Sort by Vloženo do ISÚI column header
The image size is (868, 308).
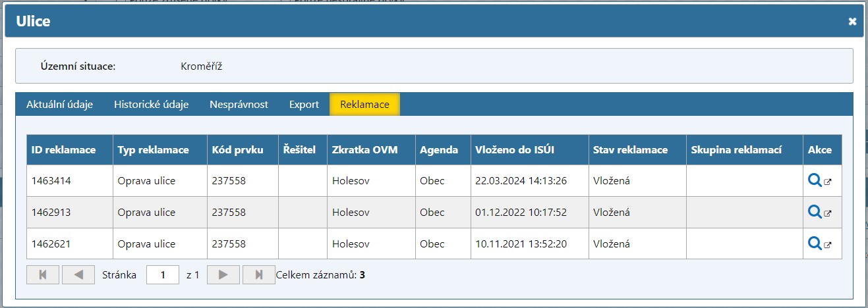(x=515, y=150)
